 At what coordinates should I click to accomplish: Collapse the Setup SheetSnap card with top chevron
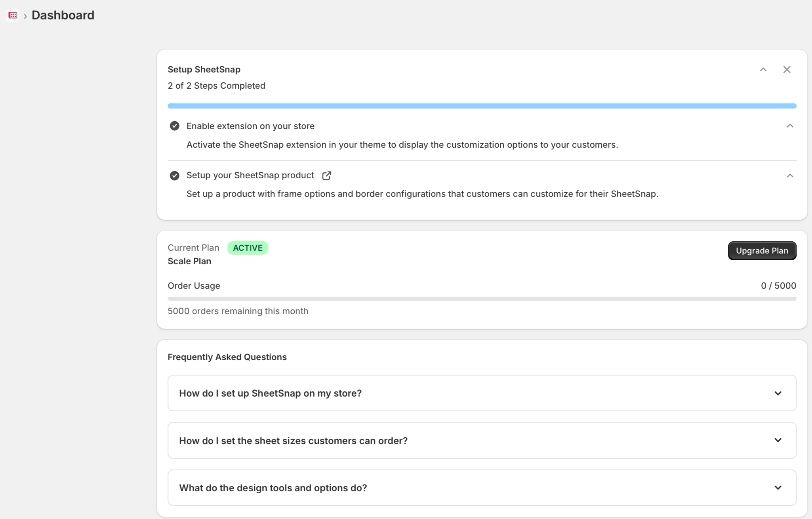(x=763, y=70)
